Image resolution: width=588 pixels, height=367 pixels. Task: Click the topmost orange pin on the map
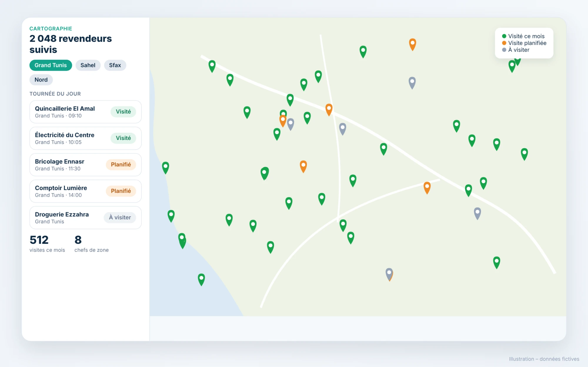[x=412, y=44]
